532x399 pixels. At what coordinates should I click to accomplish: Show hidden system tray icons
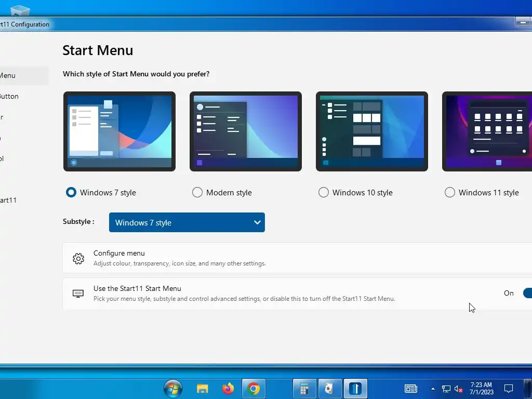coord(433,389)
